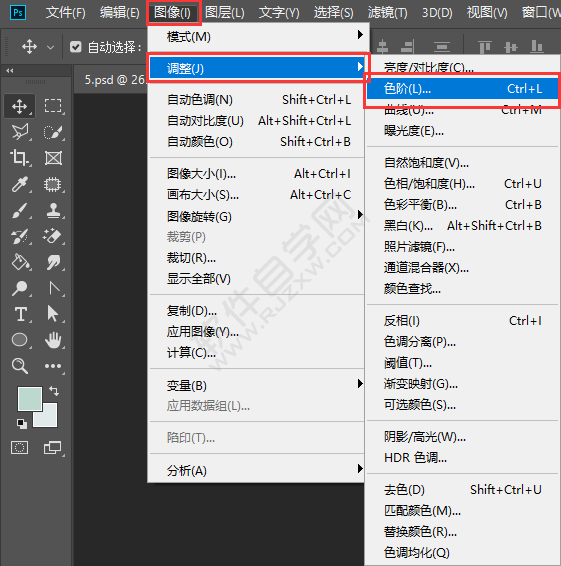Image resolution: width=561 pixels, height=566 pixels.
Task: Select the Horizontal Type tool
Action: [21, 314]
